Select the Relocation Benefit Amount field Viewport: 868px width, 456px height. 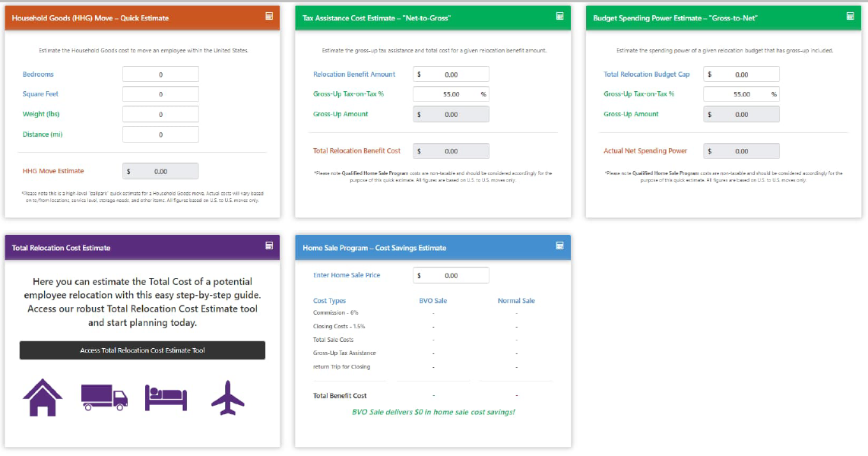coord(451,74)
